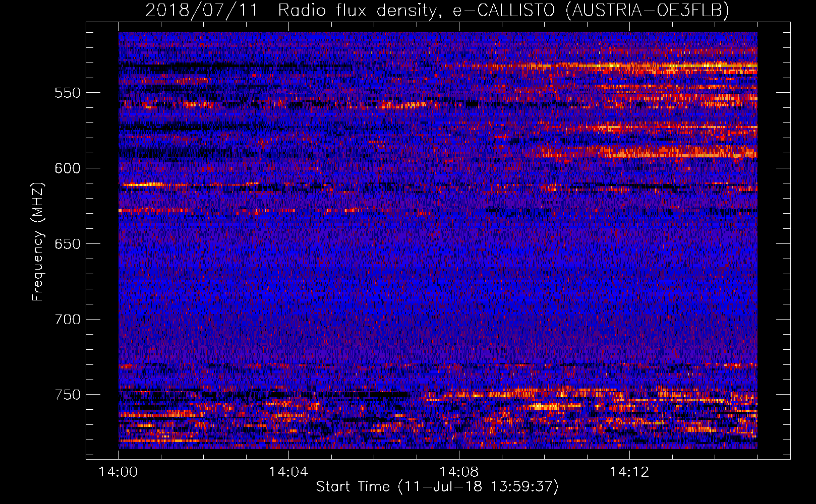Click the 14:12 time tick label
This screenshot has height=504, width=816.
coord(629,472)
